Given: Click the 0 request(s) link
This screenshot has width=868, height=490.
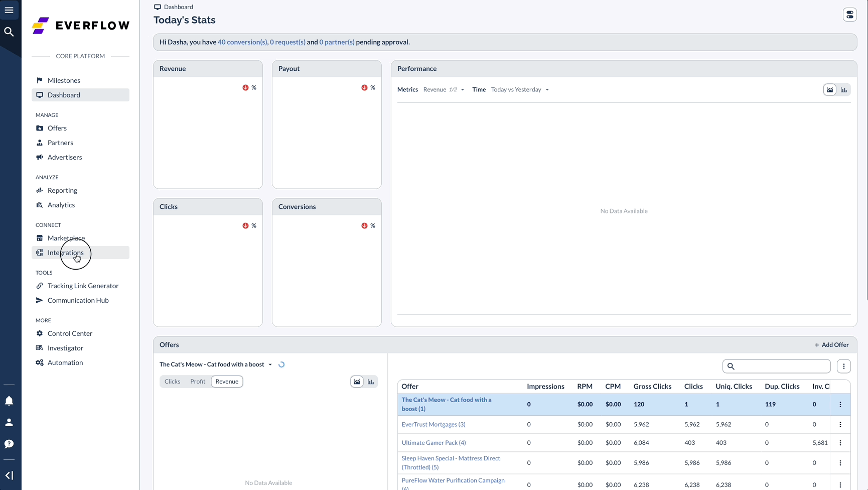Looking at the screenshot, I should (x=287, y=42).
